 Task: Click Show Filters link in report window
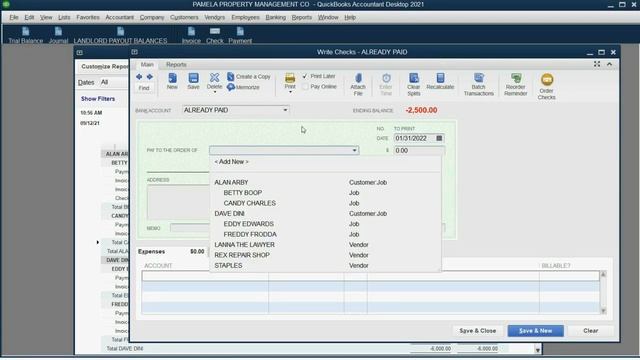point(98,99)
